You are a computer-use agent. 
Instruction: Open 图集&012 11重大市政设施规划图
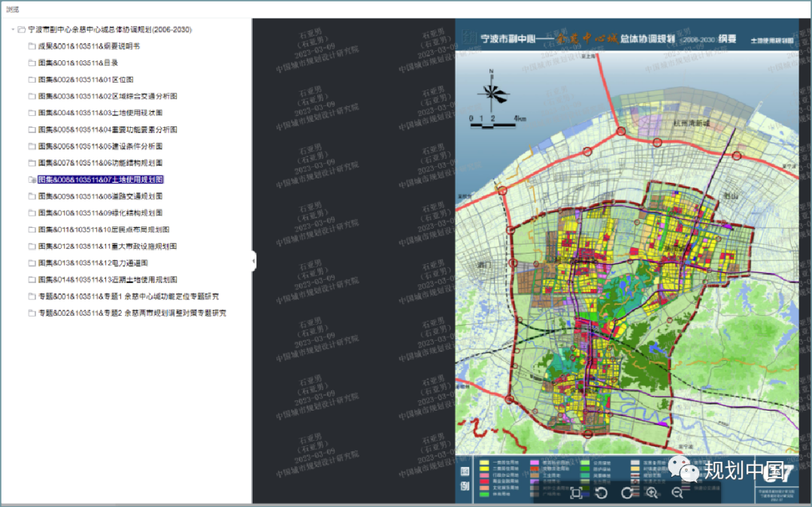108,247
